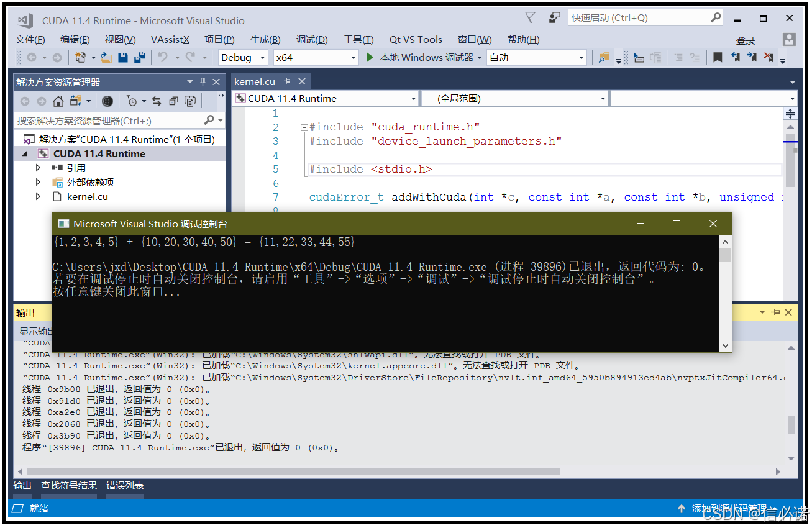Start debugging with green play icon
Image resolution: width=812 pixels, height=528 pixels.
pyautogui.click(x=370, y=57)
